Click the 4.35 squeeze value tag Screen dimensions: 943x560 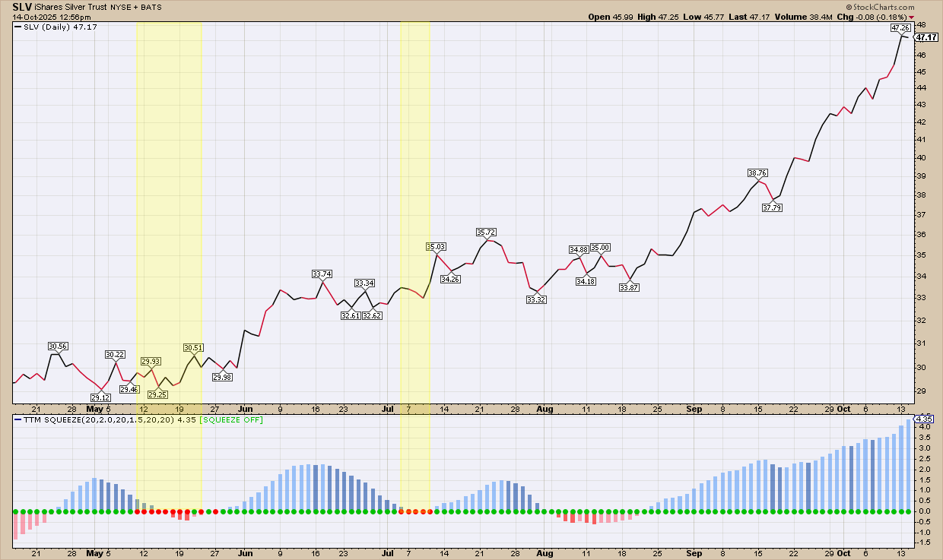[923, 419]
